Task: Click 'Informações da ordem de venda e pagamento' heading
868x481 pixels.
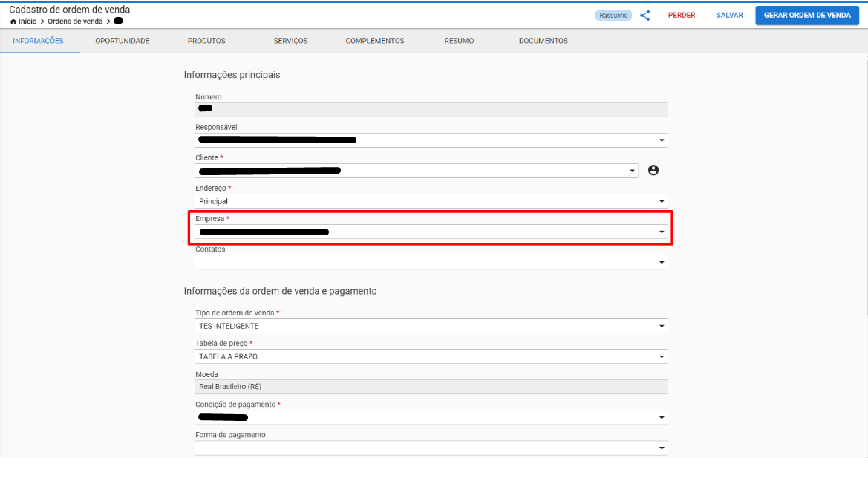Action: click(280, 291)
